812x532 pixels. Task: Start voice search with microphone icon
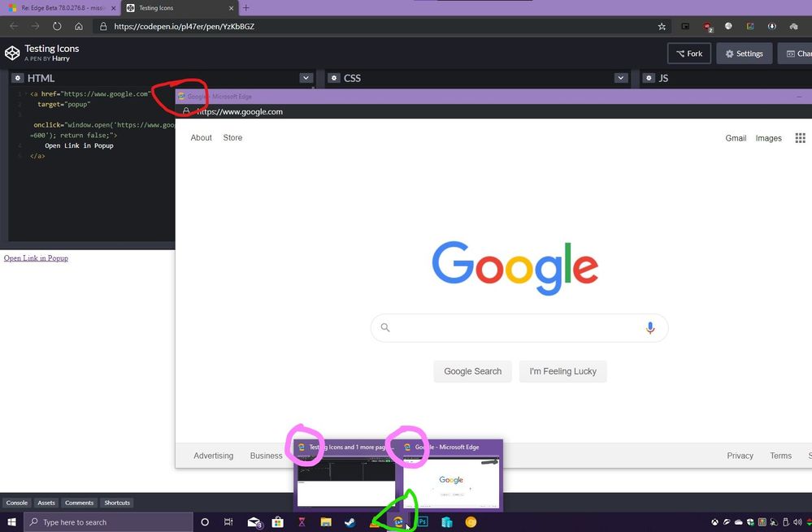click(650, 327)
